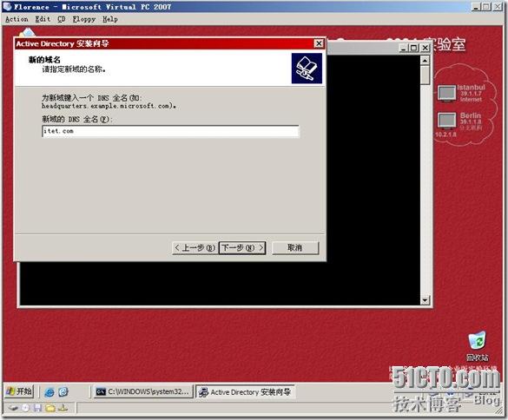Click the shared folders icon in Virtual PC status bar
Screen dimensions: 508x420
(x=50, y=408)
